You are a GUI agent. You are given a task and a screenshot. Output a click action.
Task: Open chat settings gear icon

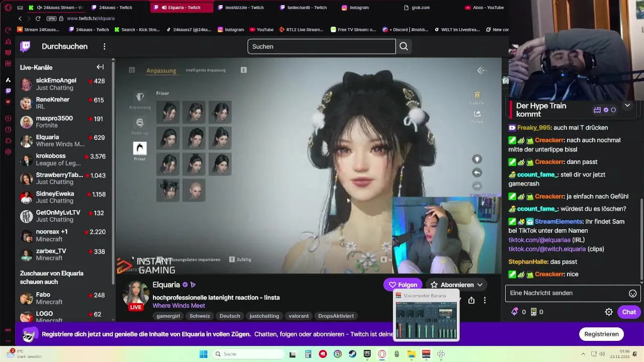coord(609,312)
